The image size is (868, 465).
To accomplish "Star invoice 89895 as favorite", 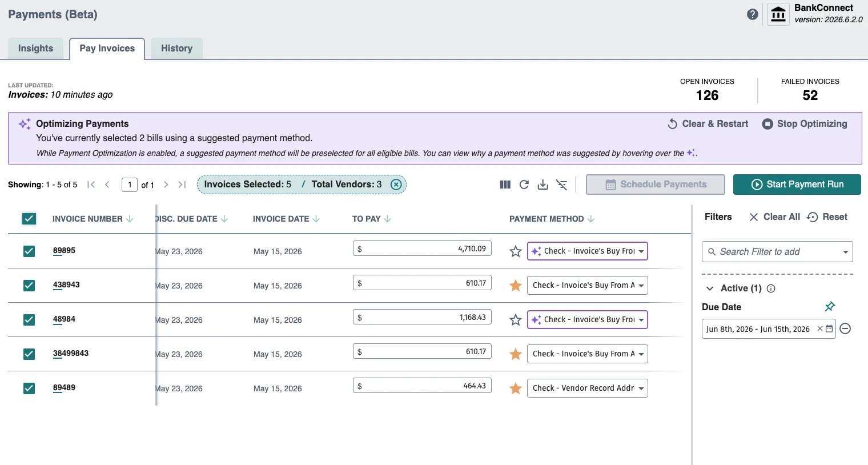I will (x=516, y=251).
